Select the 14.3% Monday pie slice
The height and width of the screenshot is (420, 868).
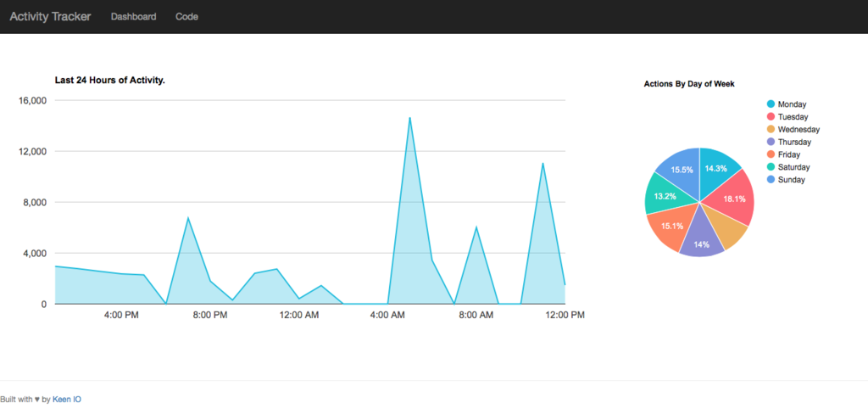pyautogui.click(x=717, y=171)
